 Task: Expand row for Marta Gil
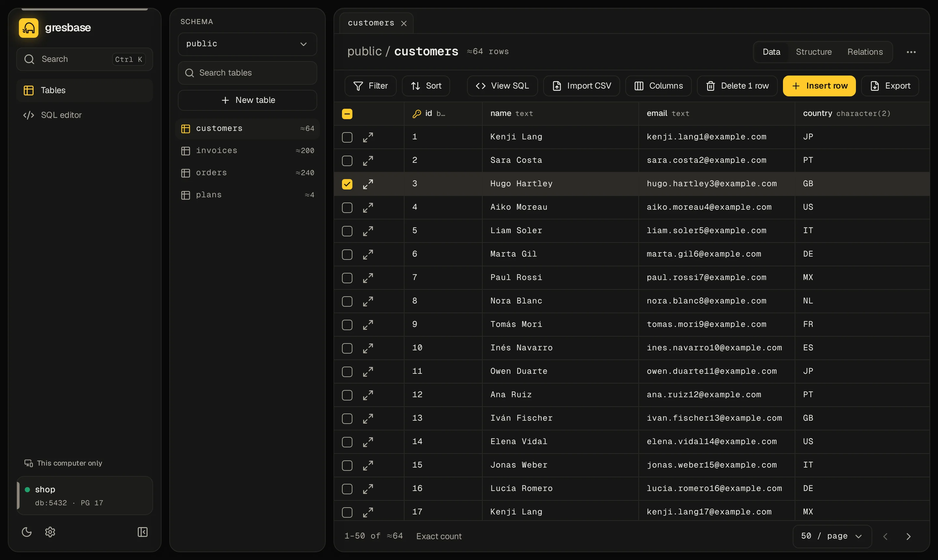coord(368,254)
